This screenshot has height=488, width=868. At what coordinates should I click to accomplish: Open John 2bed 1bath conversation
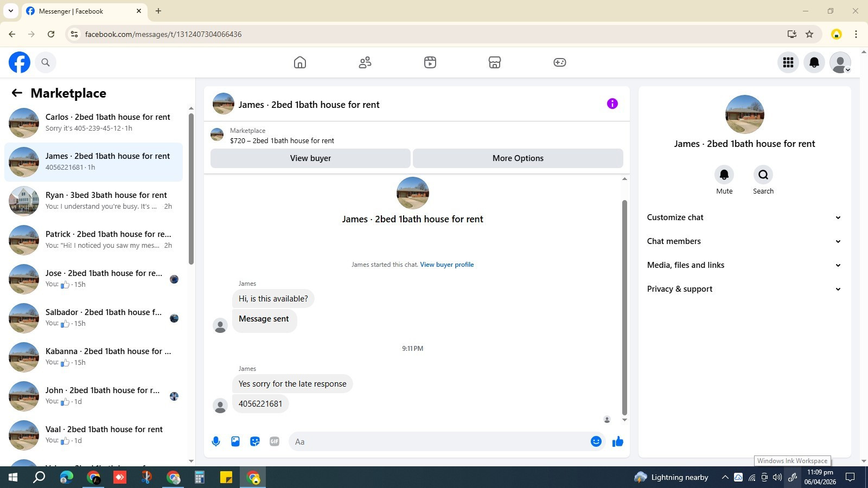point(93,396)
